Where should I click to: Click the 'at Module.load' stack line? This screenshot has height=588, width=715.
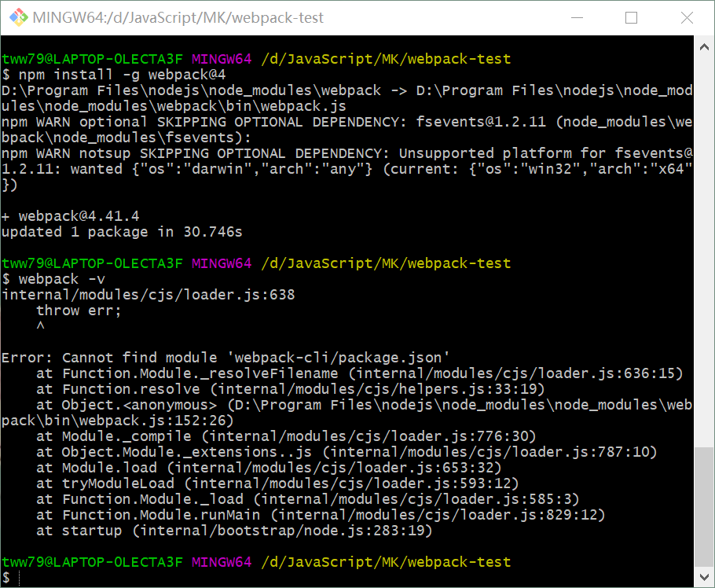(x=269, y=468)
